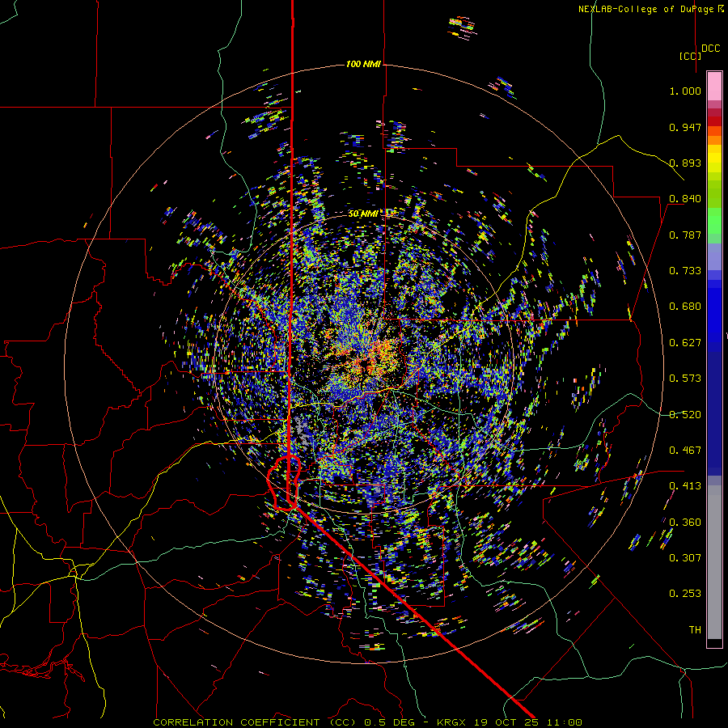Select the 0.413 legend value
728x728 pixels.
tap(685, 486)
